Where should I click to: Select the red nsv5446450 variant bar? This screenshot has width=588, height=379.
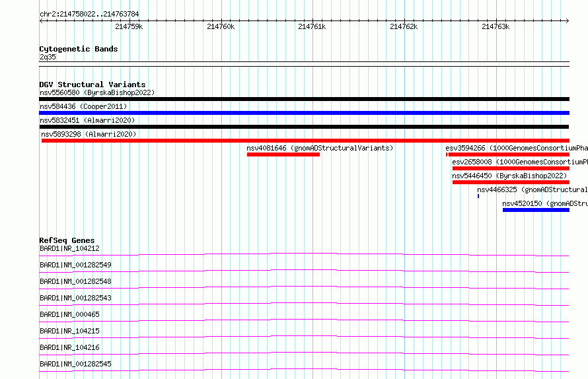coord(511,182)
